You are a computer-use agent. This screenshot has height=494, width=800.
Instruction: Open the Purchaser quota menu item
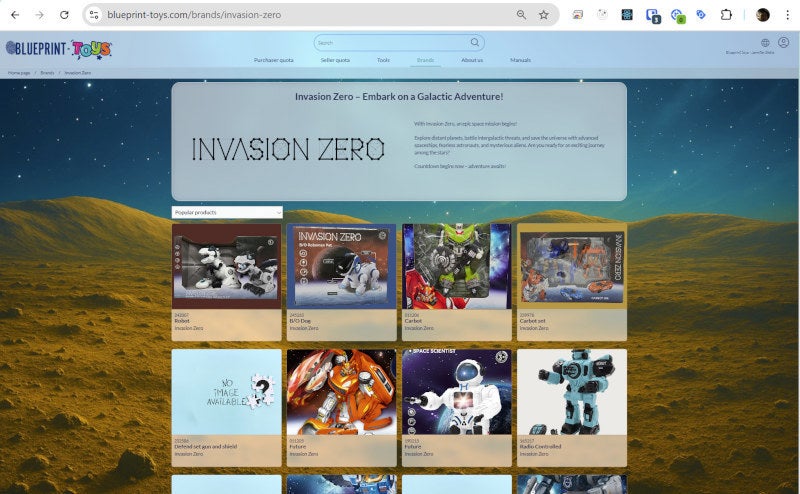(273, 60)
